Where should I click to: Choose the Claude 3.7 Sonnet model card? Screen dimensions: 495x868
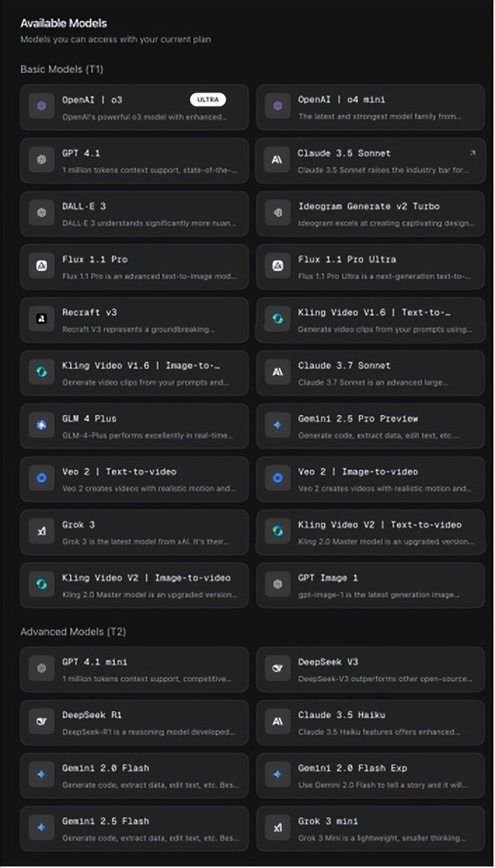tap(369, 372)
